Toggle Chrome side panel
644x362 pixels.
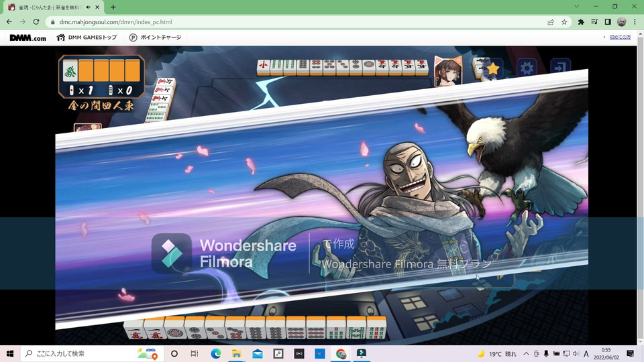[x=608, y=22]
